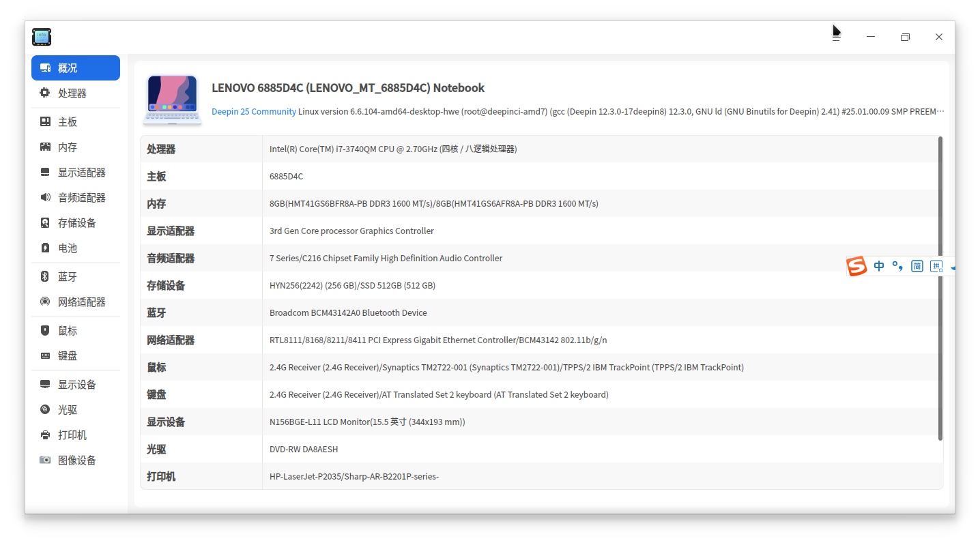The width and height of the screenshot is (980, 543).
Task: Click the 拼 keyboard icon on input toolbar
Action: [937, 266]
